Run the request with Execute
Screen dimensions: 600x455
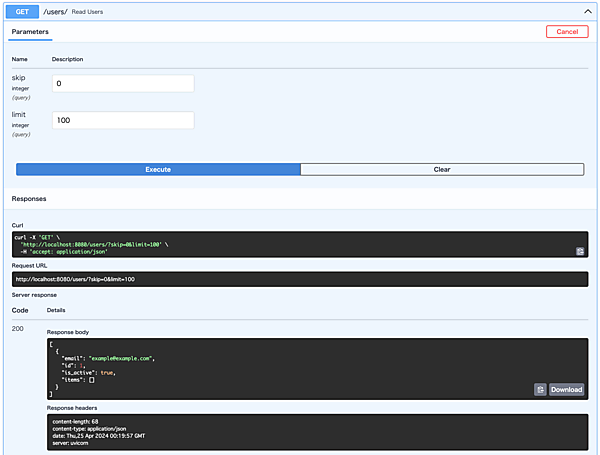click(x=158, y=170)
